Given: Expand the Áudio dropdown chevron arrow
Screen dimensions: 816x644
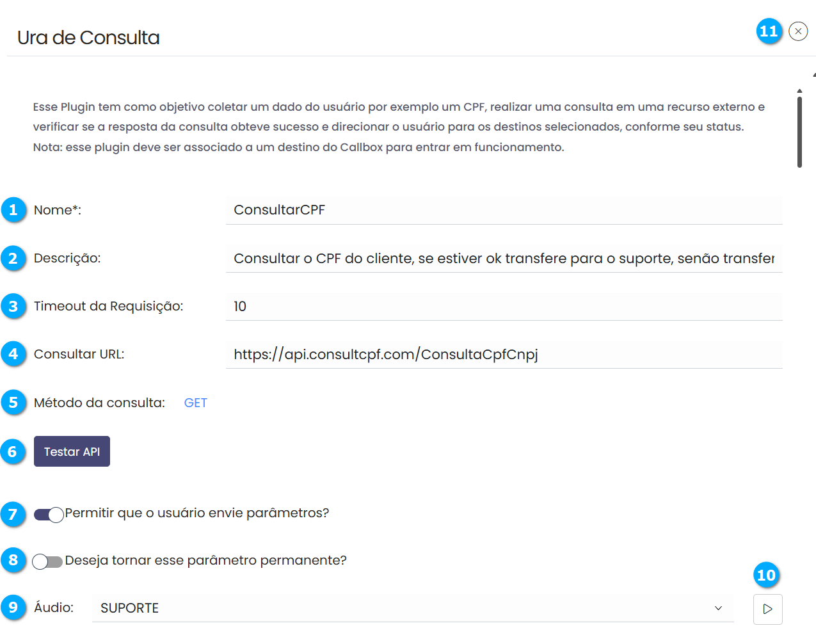Looking at the screenshot, I should 718,608.
